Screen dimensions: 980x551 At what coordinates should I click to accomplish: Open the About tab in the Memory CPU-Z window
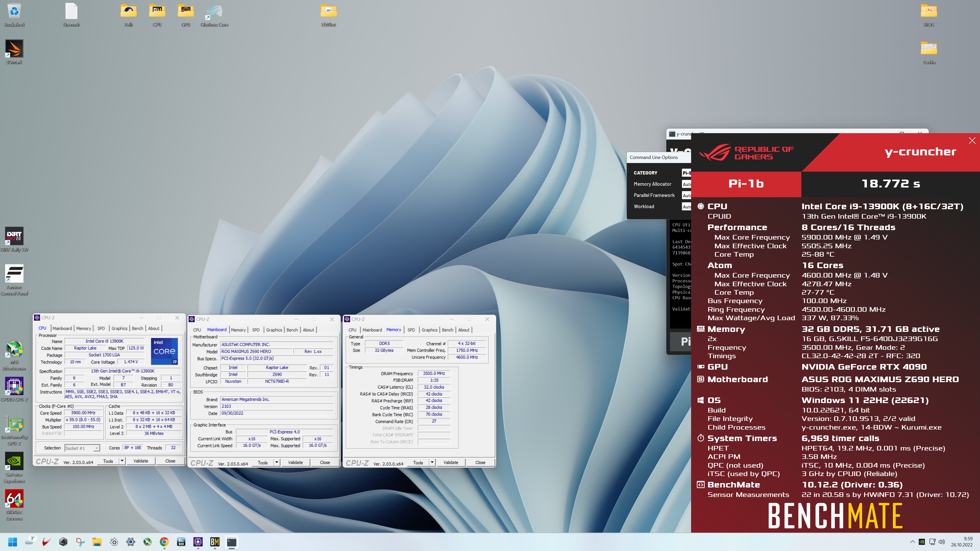[463, 330]
